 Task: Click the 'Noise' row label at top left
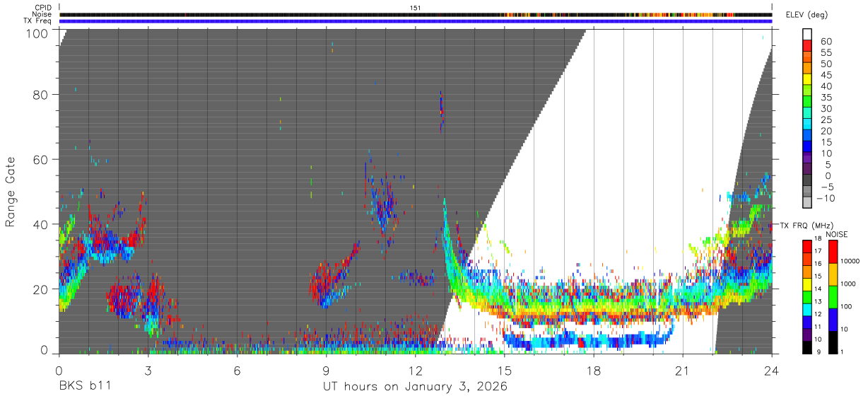[x=42, y=14]
